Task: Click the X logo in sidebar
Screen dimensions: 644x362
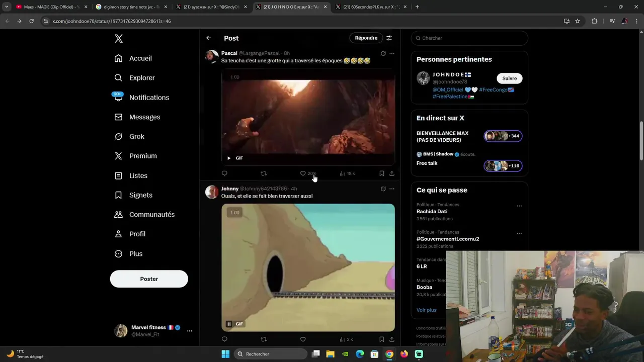Action: 119,39
